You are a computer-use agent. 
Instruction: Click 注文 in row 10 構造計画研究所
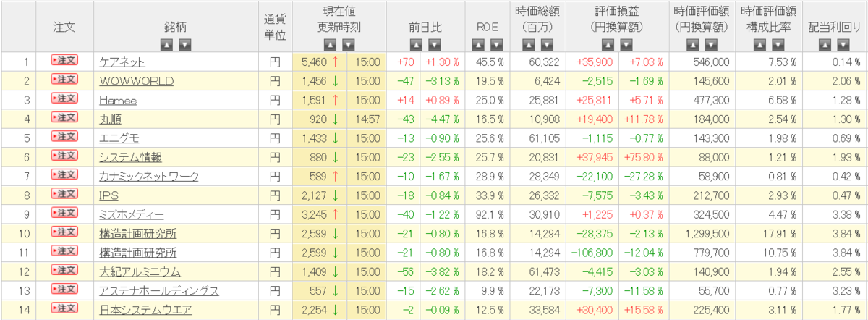pos(64,232)
